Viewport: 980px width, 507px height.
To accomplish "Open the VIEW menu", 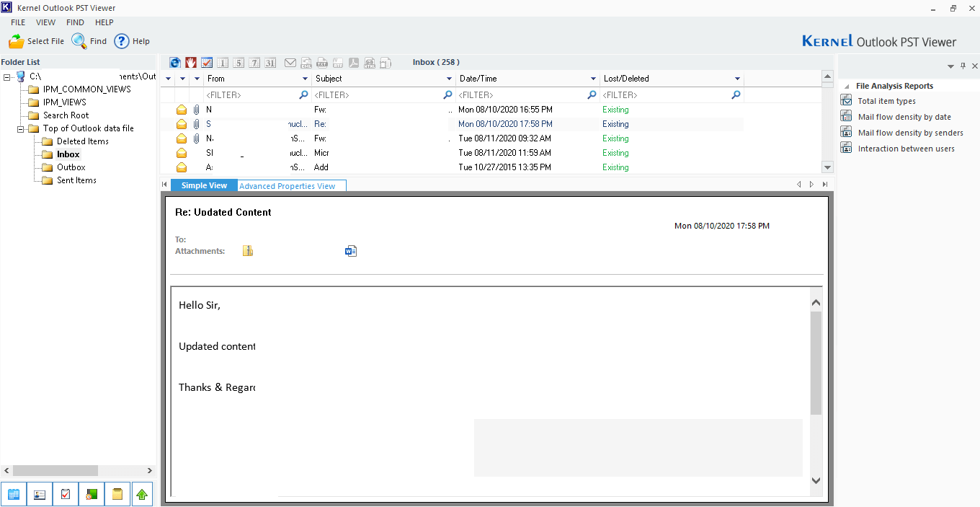I will (x=45, y=22).
